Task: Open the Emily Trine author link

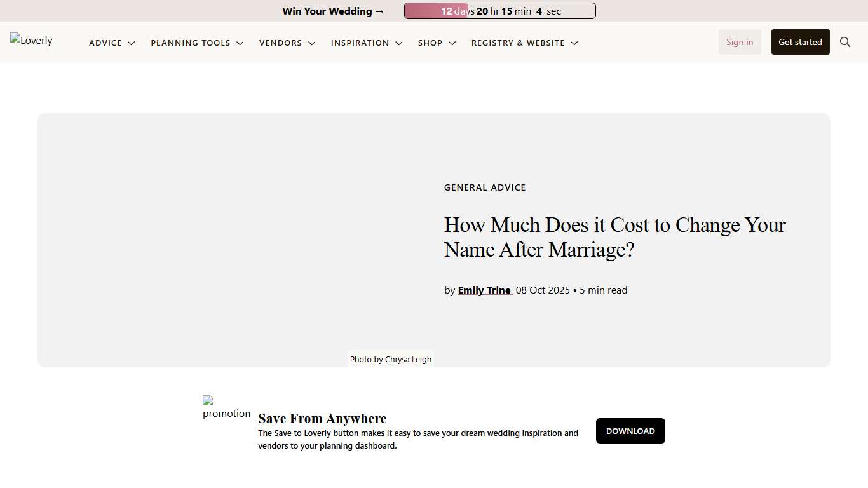Action: point(484,290)
